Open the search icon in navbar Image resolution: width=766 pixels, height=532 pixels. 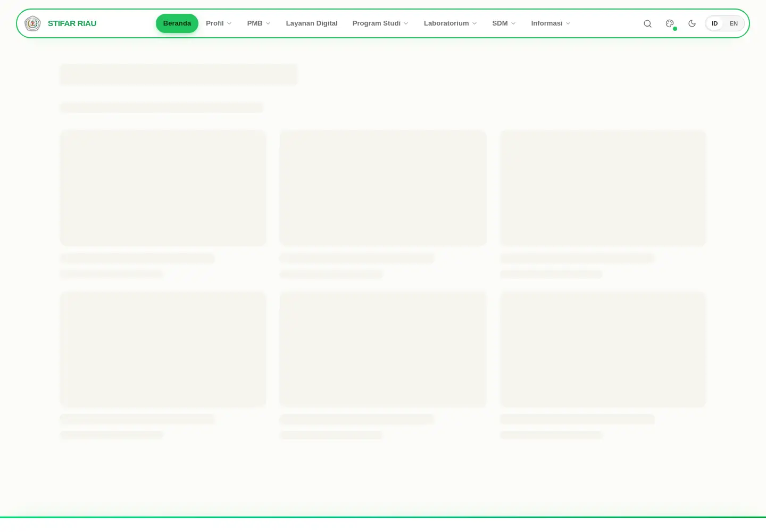pos(647,23)
